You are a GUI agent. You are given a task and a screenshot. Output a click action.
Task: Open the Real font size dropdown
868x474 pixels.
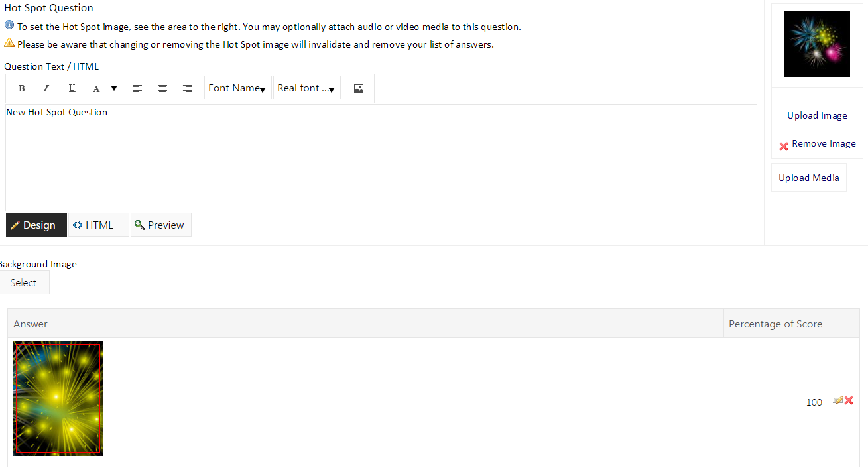pyautogui.click(x=307, y=88)
